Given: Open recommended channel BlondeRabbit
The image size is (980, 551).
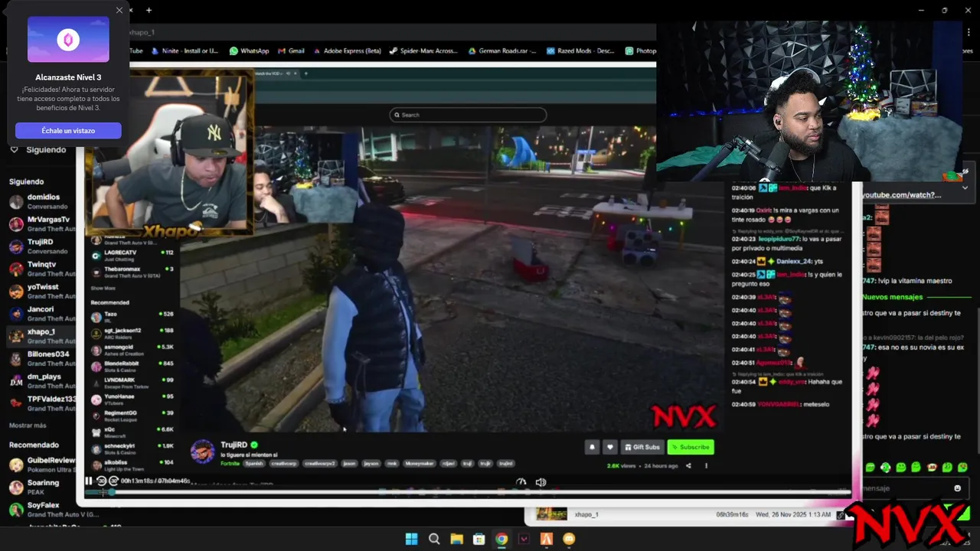Looking at the screenshot, I should click(132, 367).
